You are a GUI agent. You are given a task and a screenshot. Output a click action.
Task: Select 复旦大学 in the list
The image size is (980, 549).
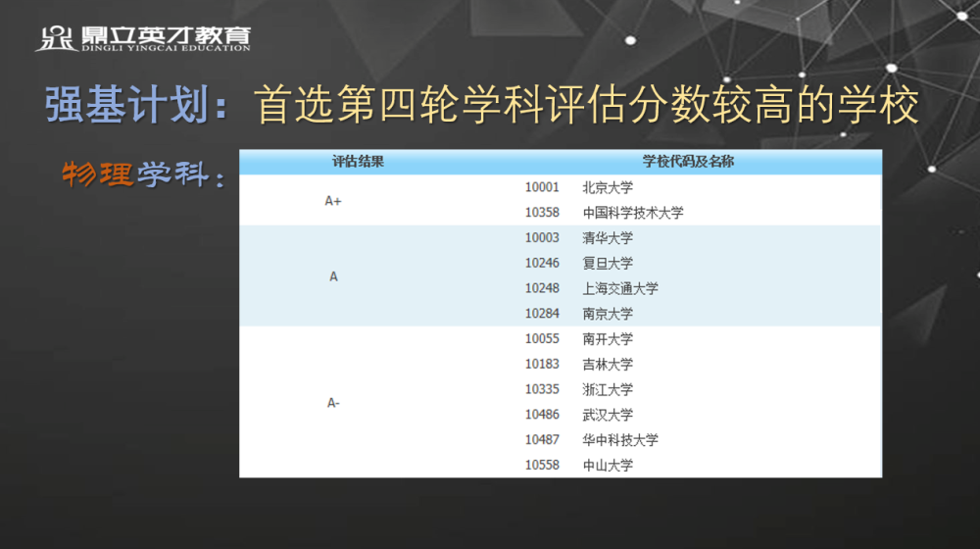(x=608, y=264)
